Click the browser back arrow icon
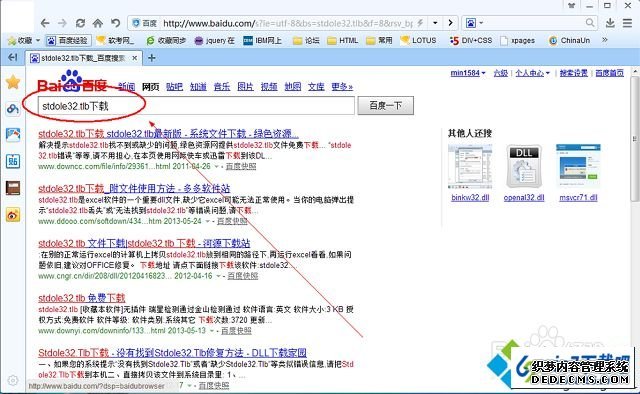 tap(45, 23)
